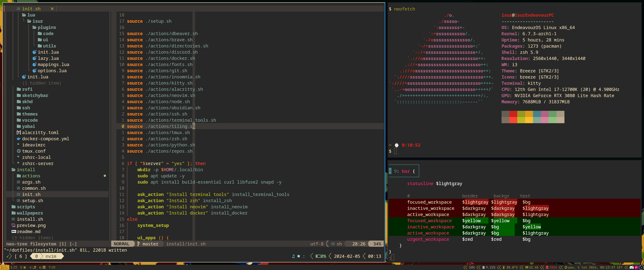Open tmux.conf with gear icon
This screenshot has height=270, width=644.
[x=34, y=151]
